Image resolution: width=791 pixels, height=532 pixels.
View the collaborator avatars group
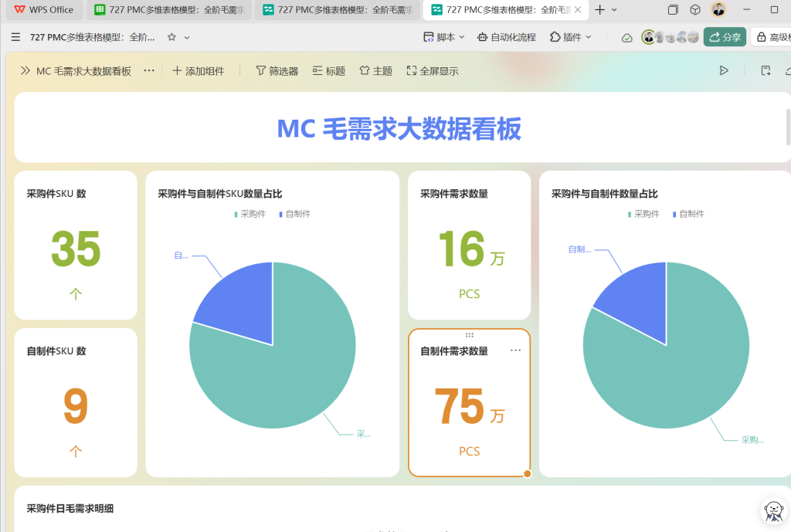click(670, 37)
